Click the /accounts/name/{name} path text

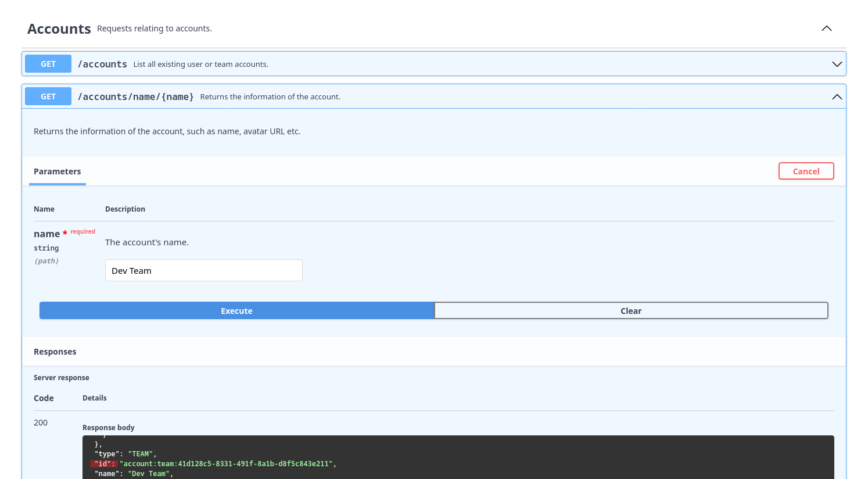tap(135, 96)
